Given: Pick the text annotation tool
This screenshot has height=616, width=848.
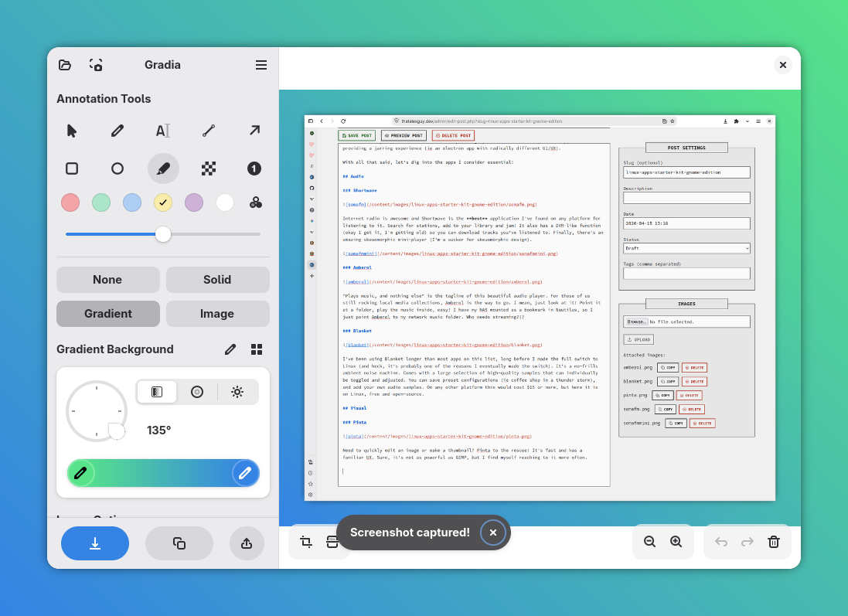Looking at the screenshot, I should point(163,131).
